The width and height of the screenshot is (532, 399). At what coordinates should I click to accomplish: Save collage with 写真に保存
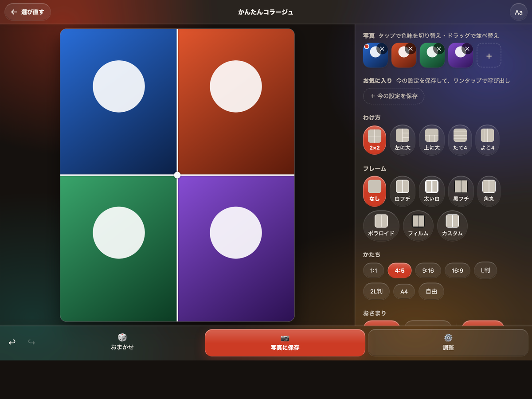click(x=285, y=343)
